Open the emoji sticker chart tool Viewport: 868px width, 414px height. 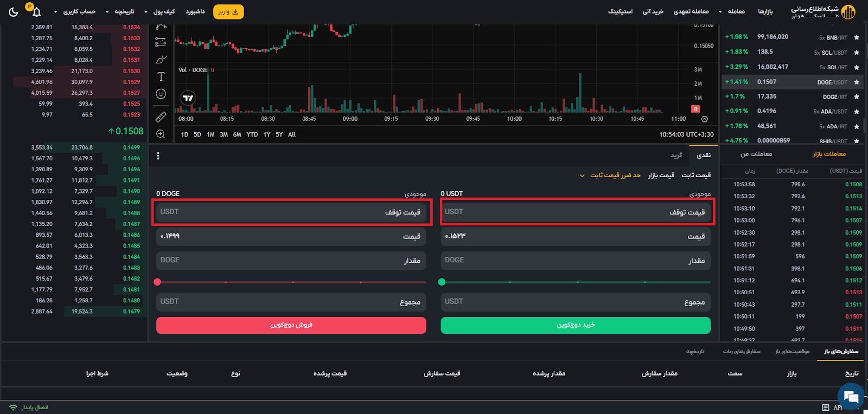tap(161, 94)
